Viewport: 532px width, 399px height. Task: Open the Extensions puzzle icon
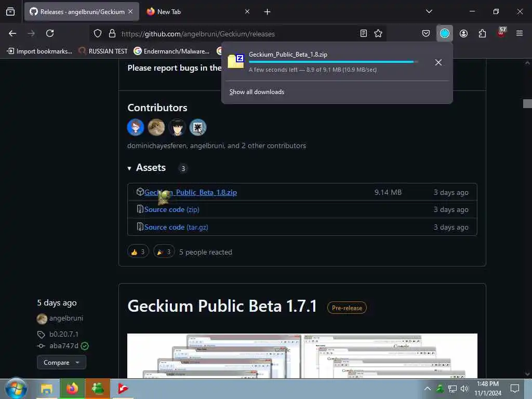tap(482, 33)
